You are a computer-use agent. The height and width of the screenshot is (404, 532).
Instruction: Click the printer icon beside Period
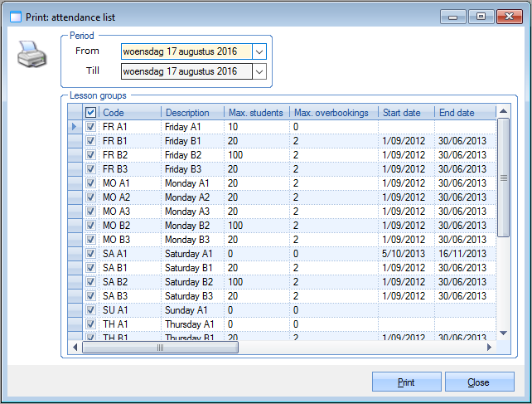pos(31,56)
